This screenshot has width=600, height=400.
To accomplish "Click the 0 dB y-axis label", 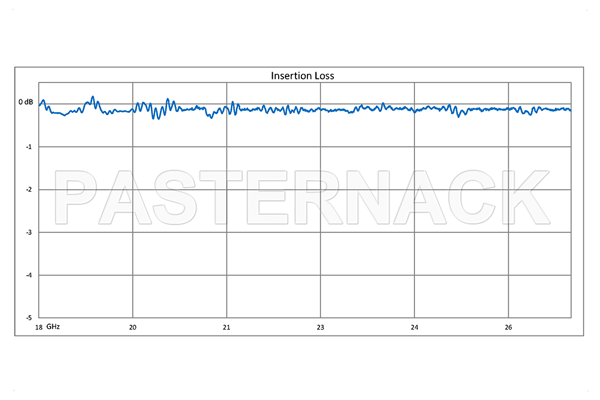I will coord(25,102).
